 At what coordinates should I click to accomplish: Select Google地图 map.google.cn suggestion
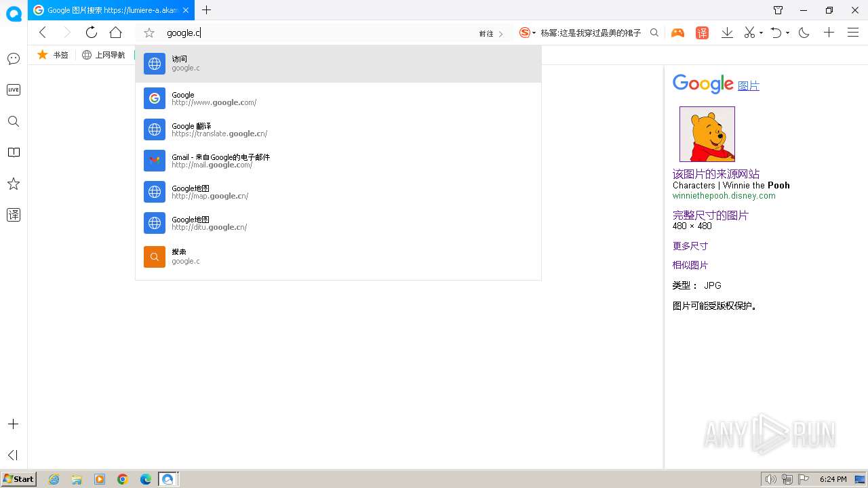pos(338,192)
